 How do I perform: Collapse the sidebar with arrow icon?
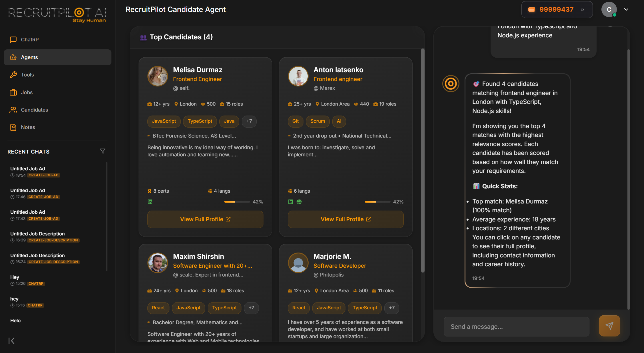pos(11,341)
